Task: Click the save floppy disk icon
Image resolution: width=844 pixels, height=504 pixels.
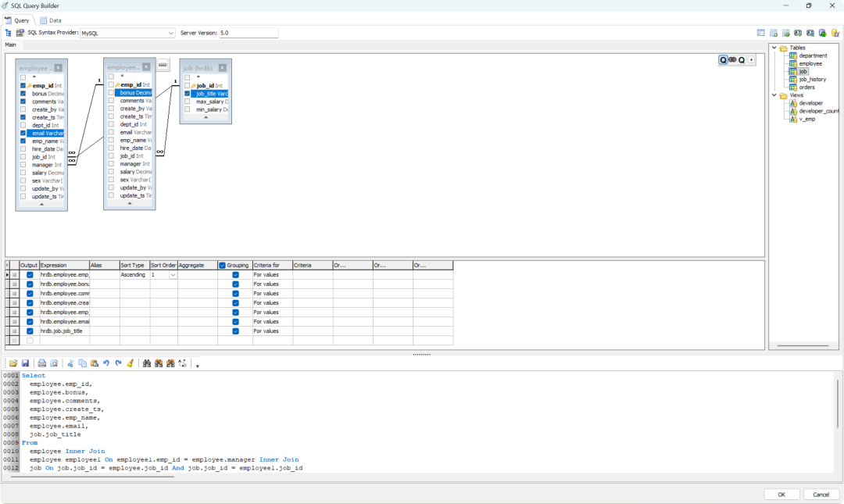Action: click(25, 363)
